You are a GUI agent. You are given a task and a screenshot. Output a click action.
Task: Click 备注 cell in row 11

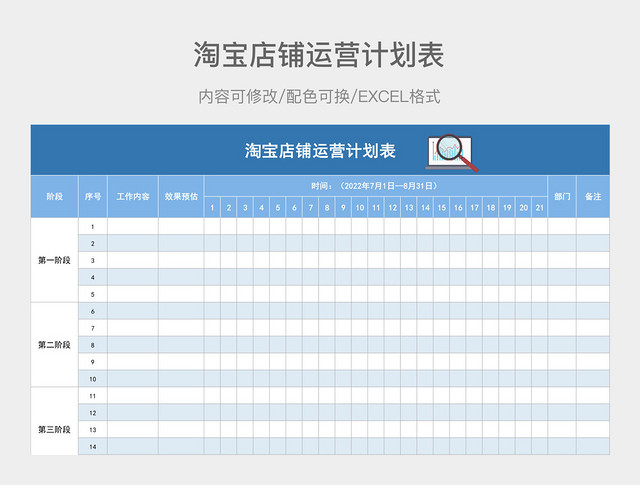point(593,396)
